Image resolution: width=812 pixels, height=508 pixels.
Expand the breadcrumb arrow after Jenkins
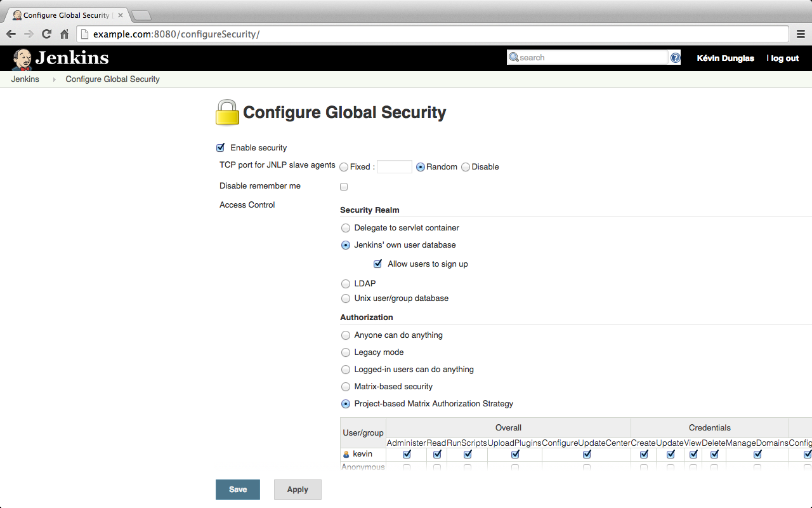click(53, 79)
